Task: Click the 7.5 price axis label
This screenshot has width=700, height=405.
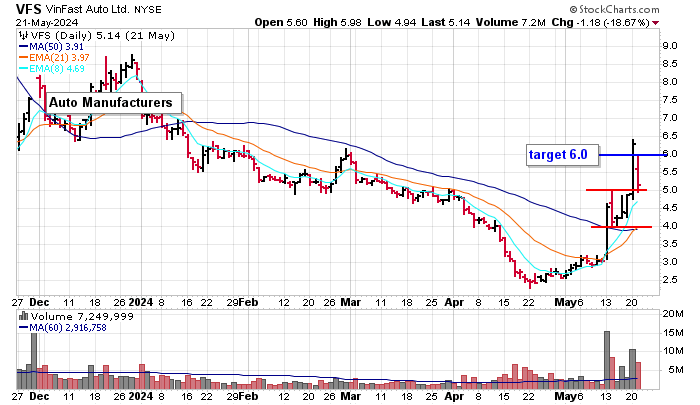Action: pyautogui.click(x=670, y=100)
